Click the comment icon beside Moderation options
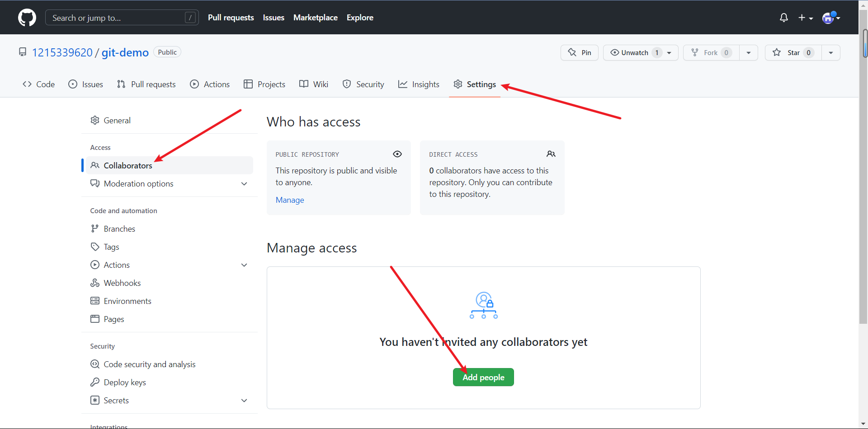Viewport: 868px width, 429px height. pyautogui.click(x=95, y=183)
